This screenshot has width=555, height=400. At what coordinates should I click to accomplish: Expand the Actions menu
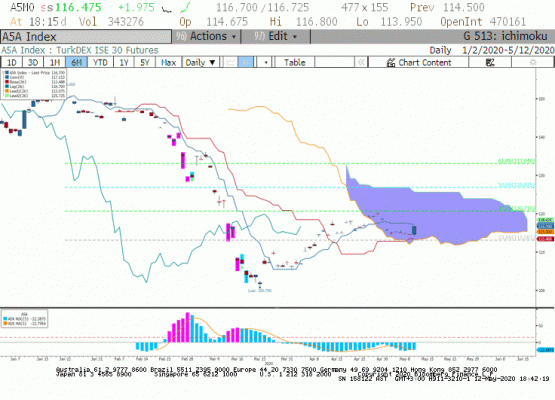[206, 36]
